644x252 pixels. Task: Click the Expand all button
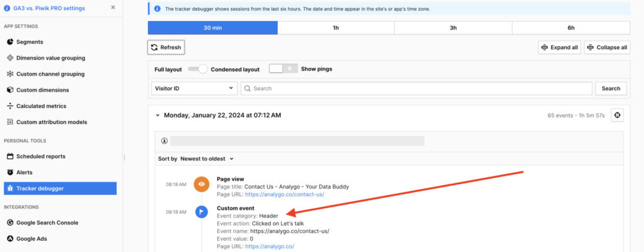coord(559,47)
